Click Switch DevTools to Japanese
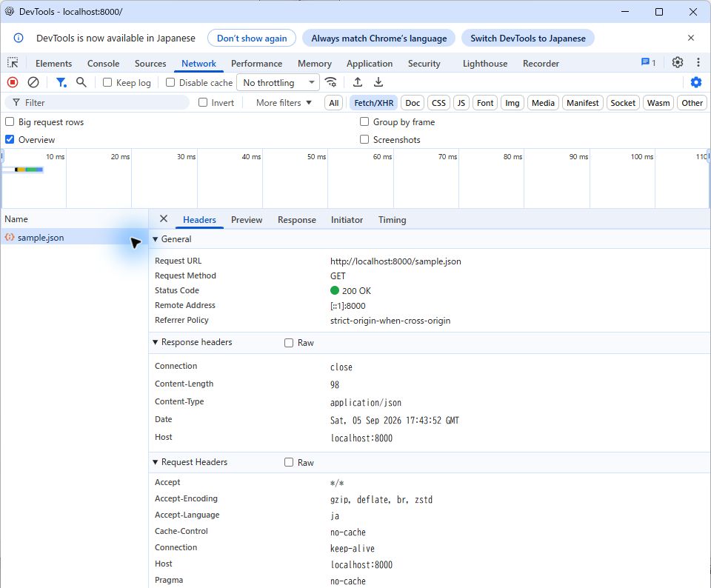The height and width of the screenshot is (588, 711). point(528,38)
